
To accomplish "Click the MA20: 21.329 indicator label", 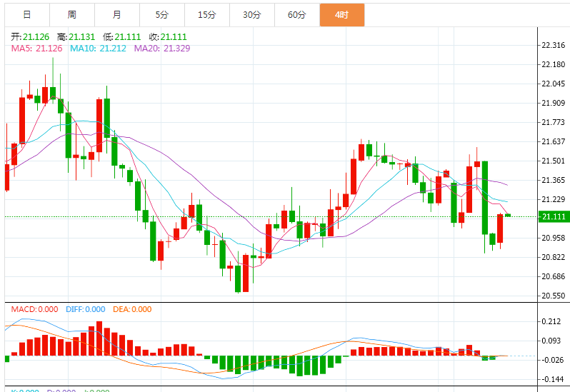I will click(x=162, y=49).
